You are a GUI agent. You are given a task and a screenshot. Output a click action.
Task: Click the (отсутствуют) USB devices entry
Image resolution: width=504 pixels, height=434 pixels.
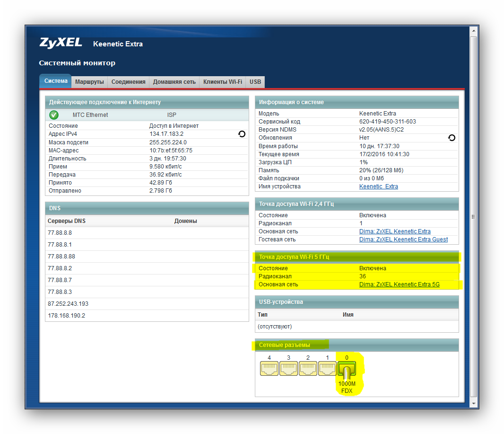275,327
